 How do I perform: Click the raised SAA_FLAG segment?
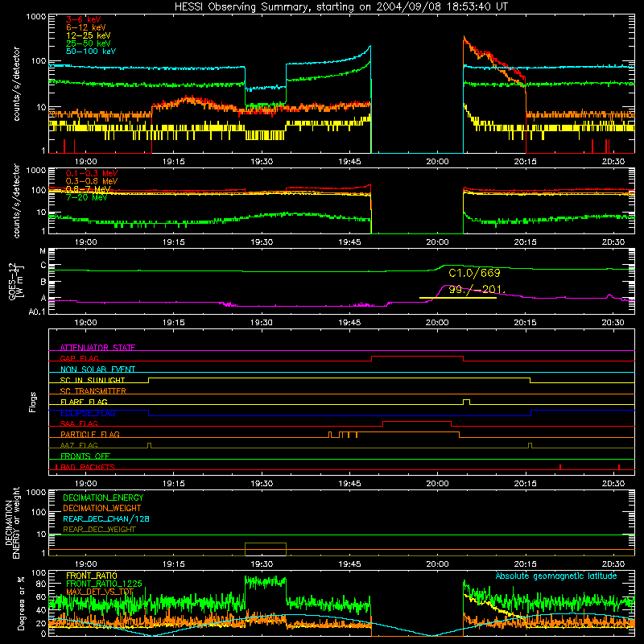(x=417, y=422)
